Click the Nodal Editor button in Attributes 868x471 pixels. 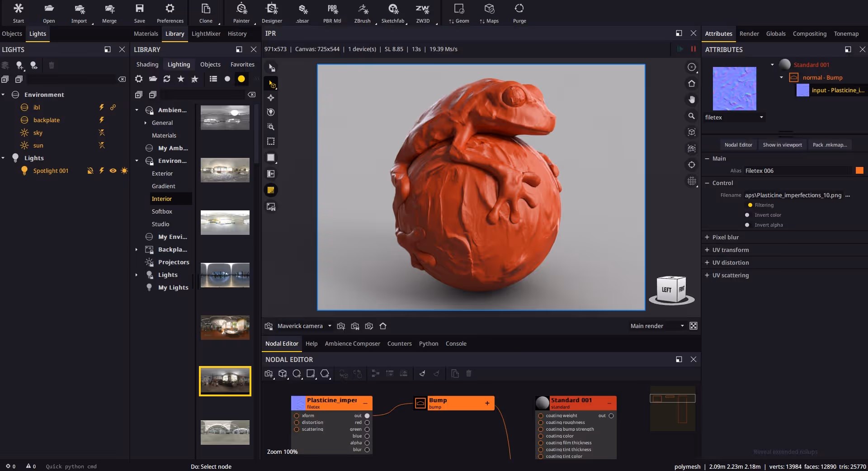(x=738, y=145)
